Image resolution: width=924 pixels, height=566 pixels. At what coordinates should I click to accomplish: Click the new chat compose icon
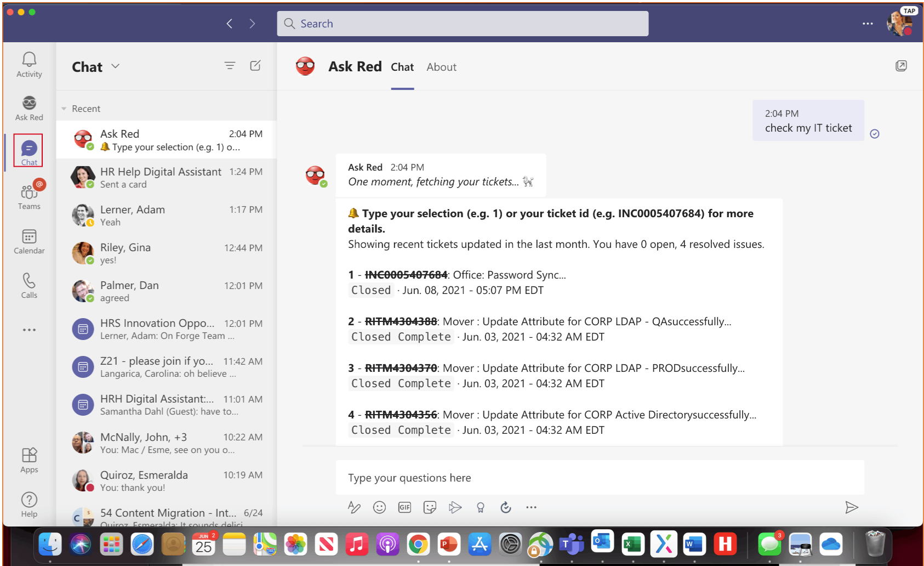point(255,66)
